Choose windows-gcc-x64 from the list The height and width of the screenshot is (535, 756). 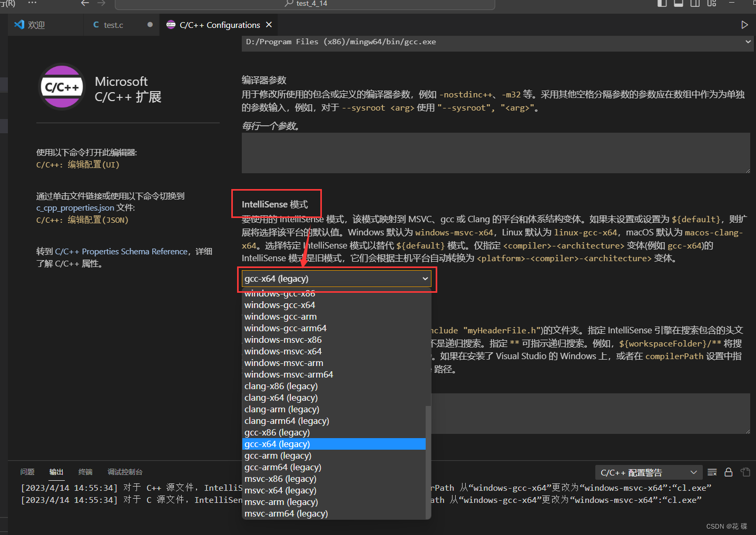[x=333, y=305]
